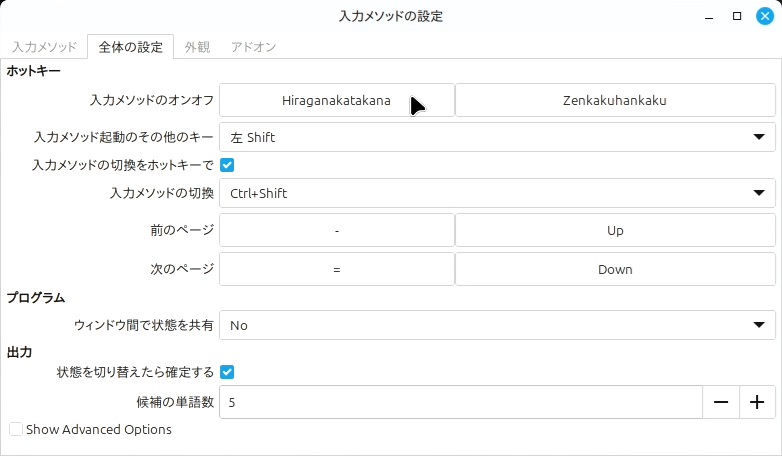Toggle 入力メソッドの切換をホットキーで checkbox
782x456 pixels.
coord(227,164)
